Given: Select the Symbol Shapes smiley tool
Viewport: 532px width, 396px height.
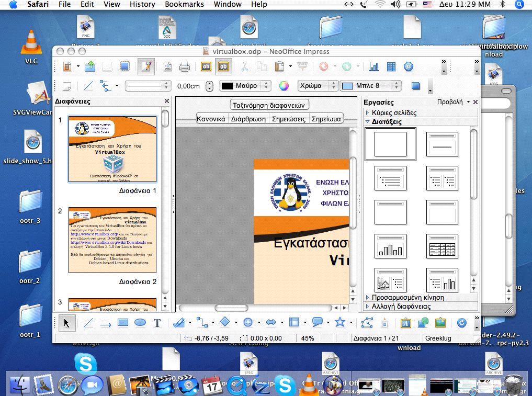Looking at the screenshot, I should click(248, 322).
